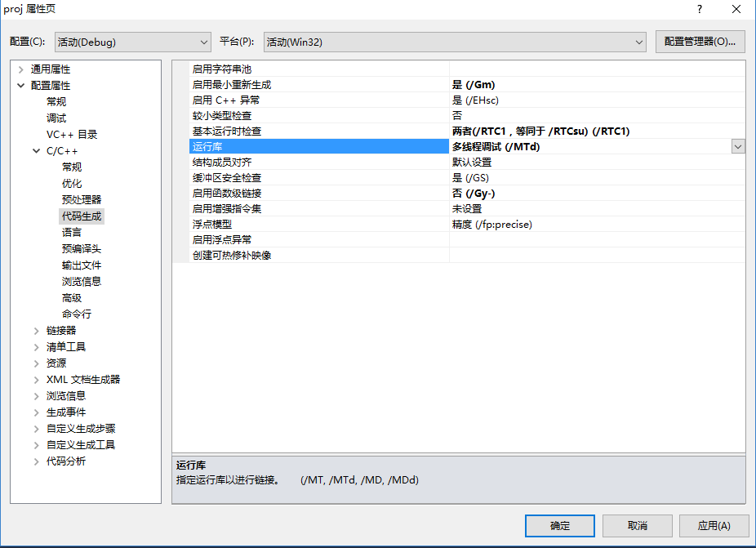Click the 确定 button
Image resolution: width=756 pixels, height=548 pixels.
[559, 526]
